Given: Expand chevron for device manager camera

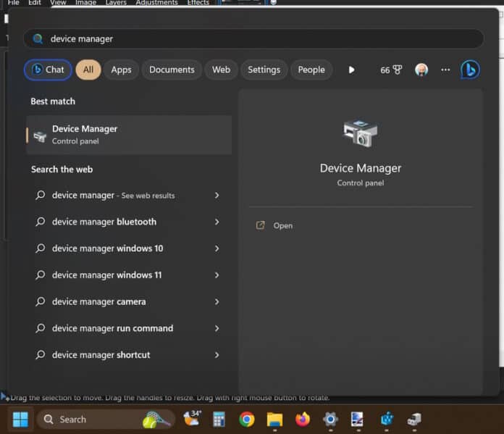Looking at the screenshot, I should click(217, 301).
